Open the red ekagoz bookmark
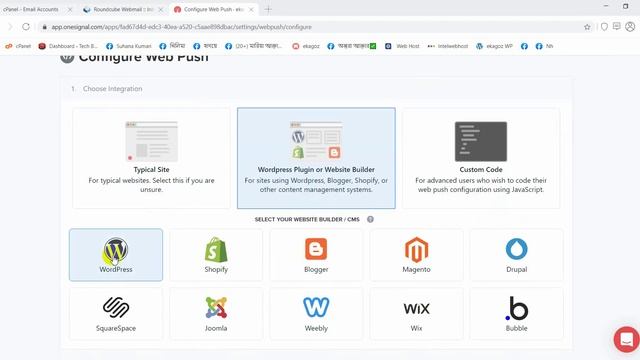 click(x=306, y=46)
